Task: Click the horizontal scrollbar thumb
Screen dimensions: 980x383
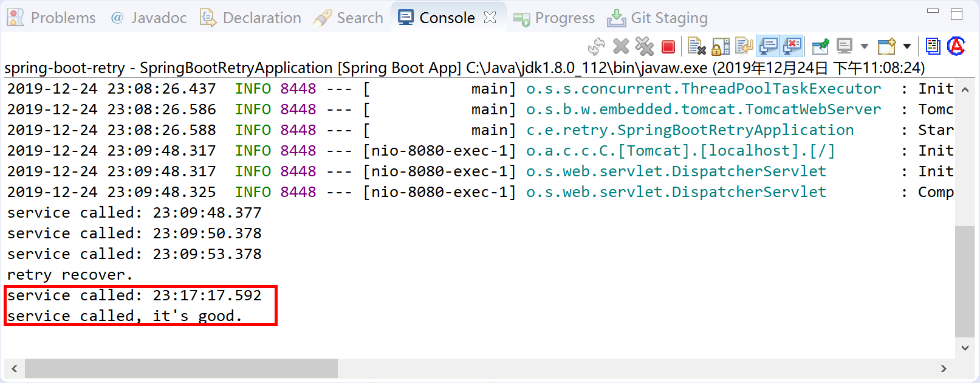Action: [x=181, y=368]
